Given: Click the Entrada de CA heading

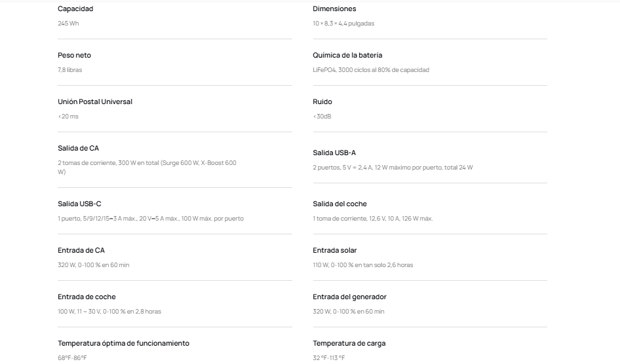Looking at the screenshot, I should [81, 251].
